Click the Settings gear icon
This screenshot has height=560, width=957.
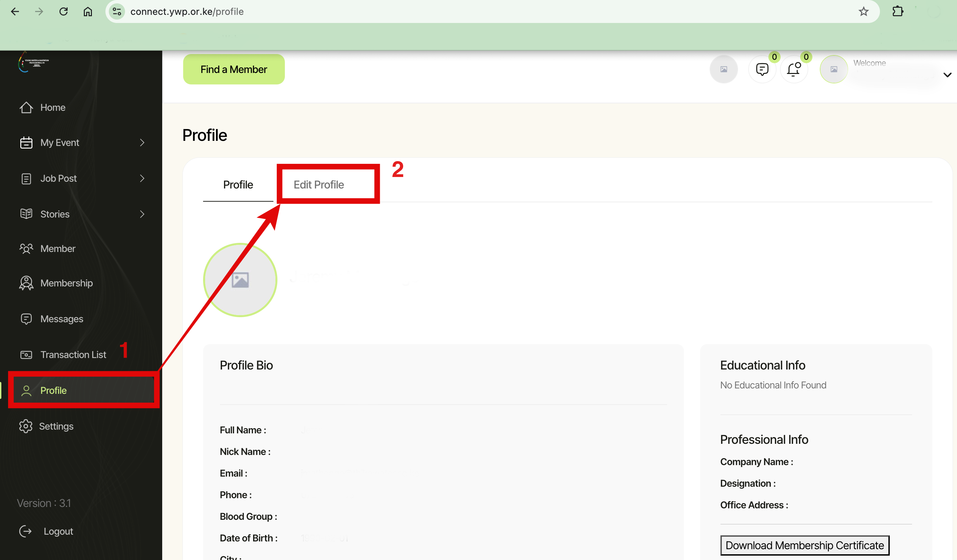click(26, 426)
